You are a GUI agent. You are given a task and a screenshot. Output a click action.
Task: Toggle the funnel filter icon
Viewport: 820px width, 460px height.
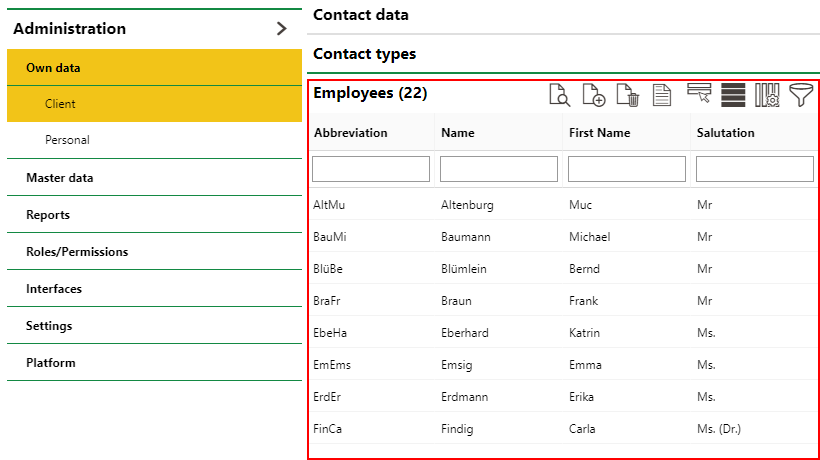point(801,95)
